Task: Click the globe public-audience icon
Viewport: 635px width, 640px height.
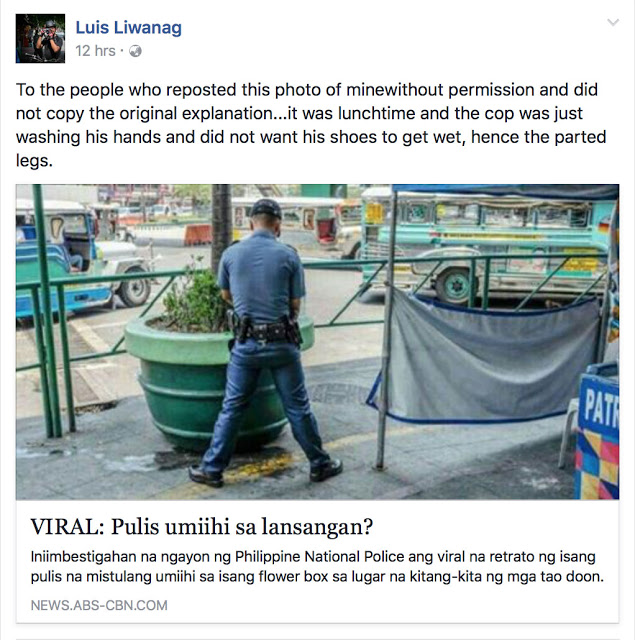Action: pos(135,51)
